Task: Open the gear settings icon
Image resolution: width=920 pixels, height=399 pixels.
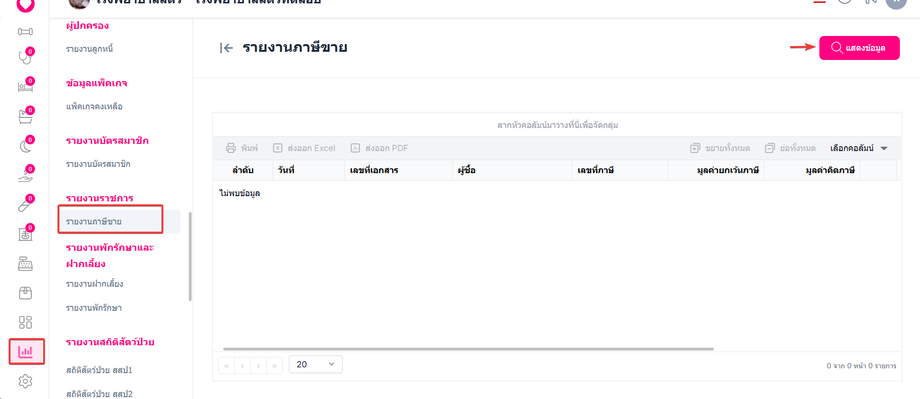Action: coord(25,381)
